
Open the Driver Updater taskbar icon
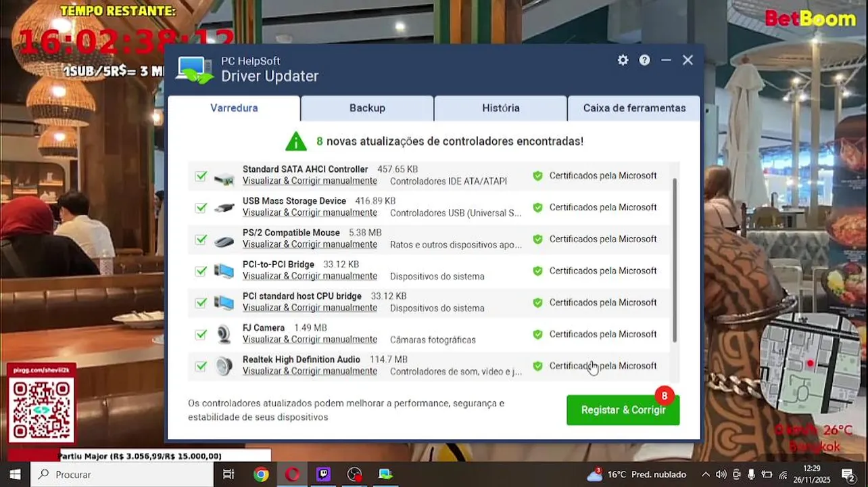click(385, 474)
